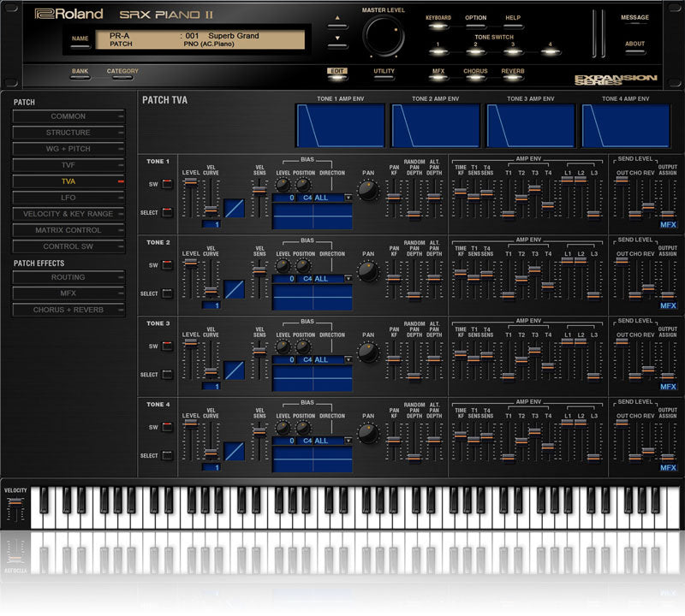Click Tone 1 bias graph display
Screen dimensions: 685x616
click(312, 216)
